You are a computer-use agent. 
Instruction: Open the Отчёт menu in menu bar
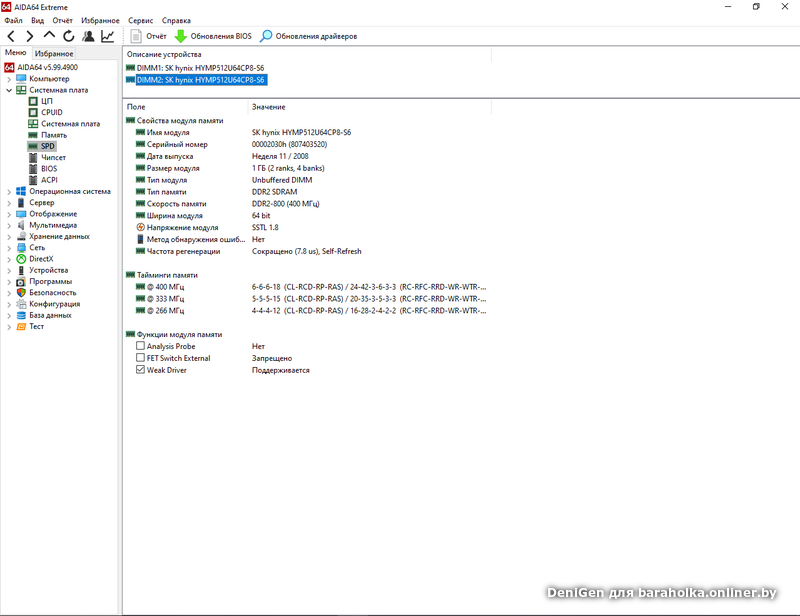(62, 20)
